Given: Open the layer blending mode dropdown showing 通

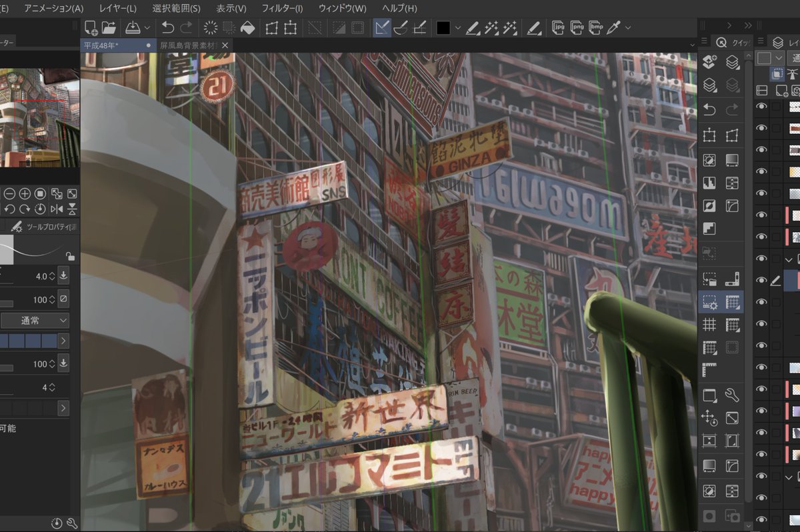Looking at the screenshot, I should tap(795, 59).
